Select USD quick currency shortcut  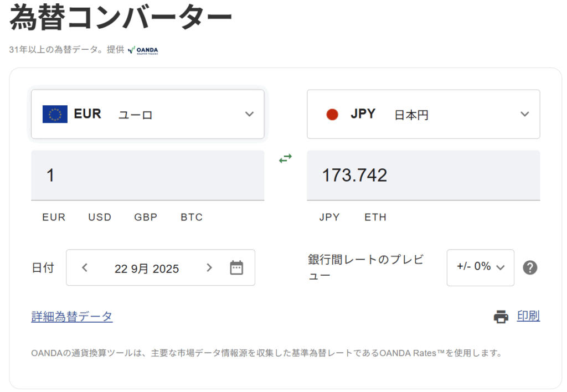pos(100,217)
